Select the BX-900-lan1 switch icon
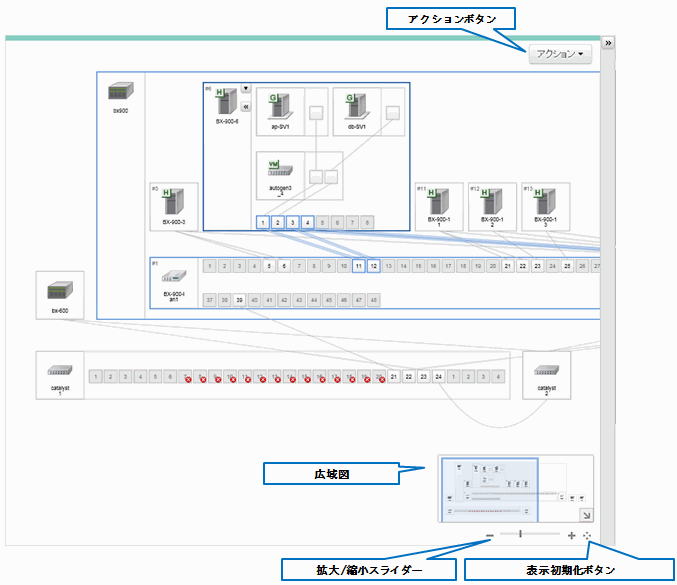This screenshot has height=585, width=677. [174, 276]
